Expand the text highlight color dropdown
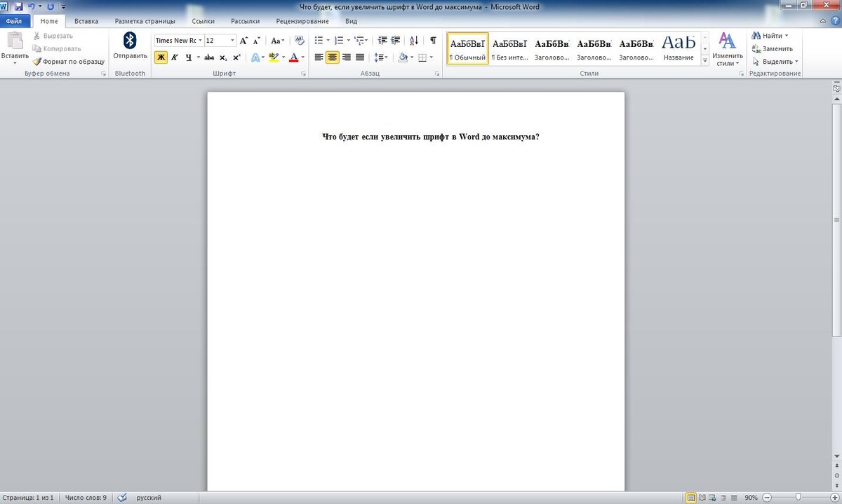Screen dimensions: 842x504 click(x=283, y=55)
